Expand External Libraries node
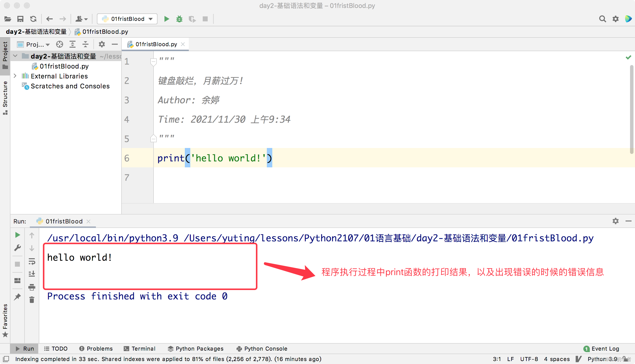 pyautogui.click(x=15, y=76)
